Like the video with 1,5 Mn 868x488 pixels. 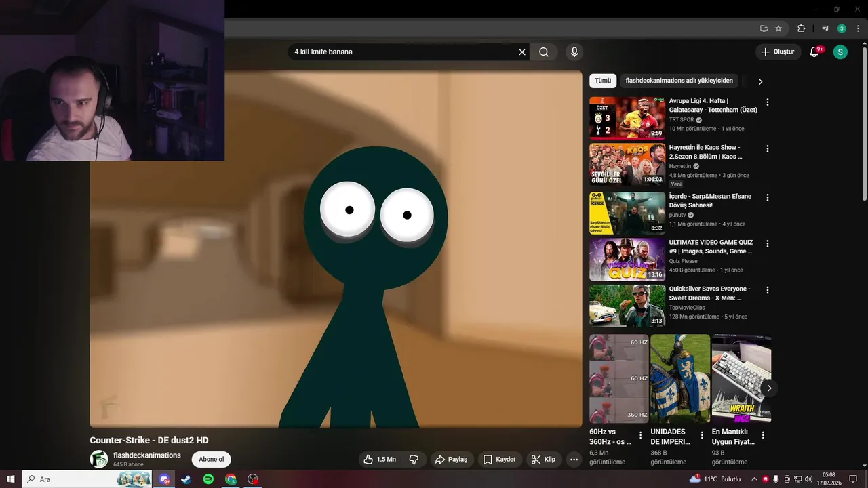380,460
